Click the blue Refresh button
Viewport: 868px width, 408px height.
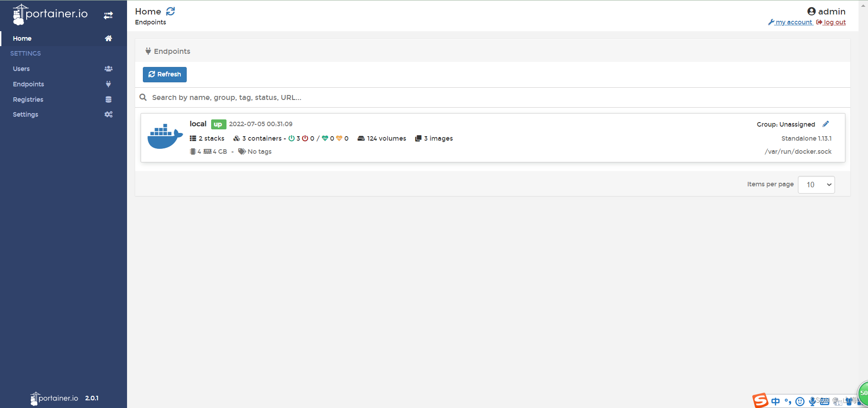[x=165, y=75]
